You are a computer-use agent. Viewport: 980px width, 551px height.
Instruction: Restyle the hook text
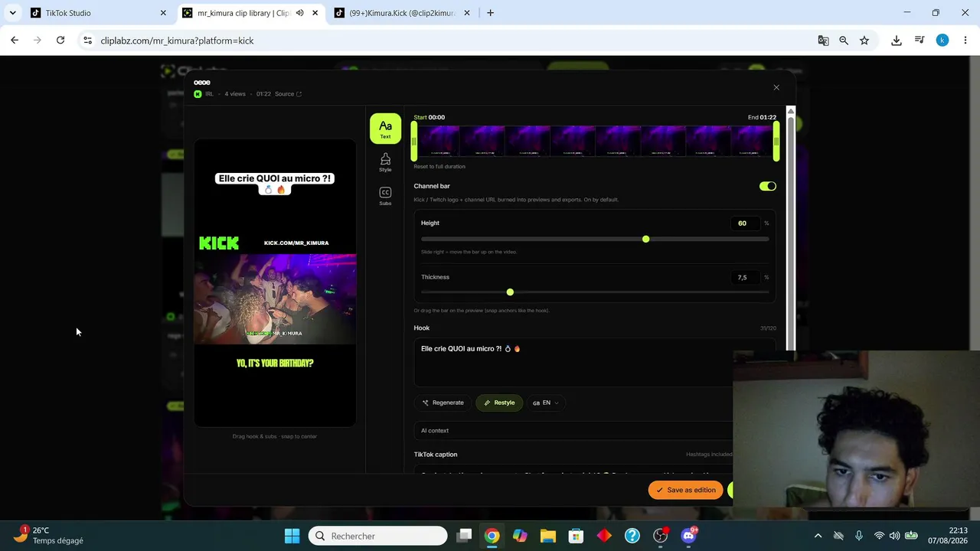(x=499, y=403)
